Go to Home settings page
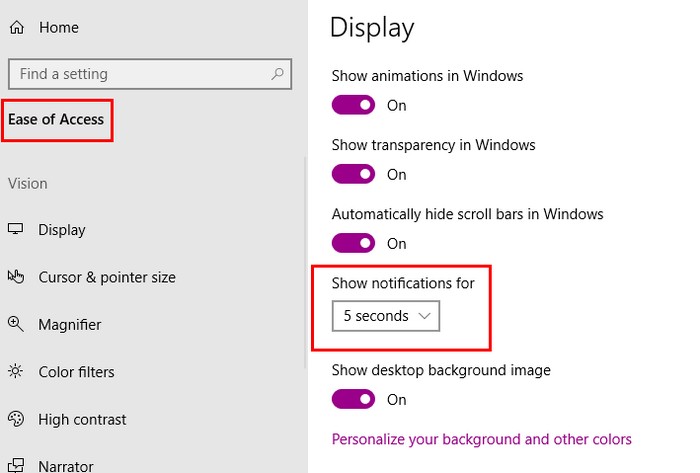700x473 pixels. click(x=58, y=28)
